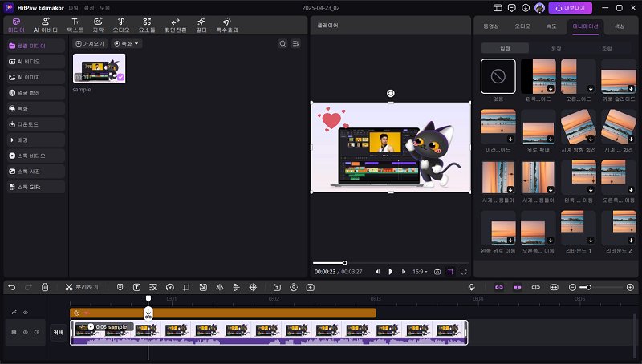
Task: Open the 파일 menu
Action: click(73, 8)
